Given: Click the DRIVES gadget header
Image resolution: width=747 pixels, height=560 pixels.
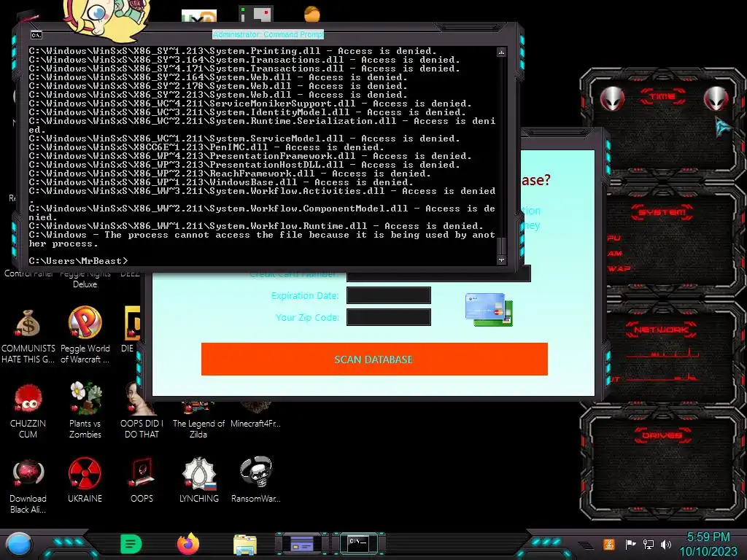Looking at the screenshot, I should pyautogui.click(x=661, y=435).
